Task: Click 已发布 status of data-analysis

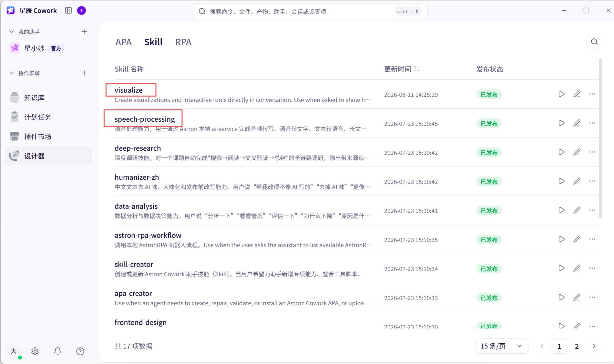Action: pyautogui.click(x=489, y=210)
